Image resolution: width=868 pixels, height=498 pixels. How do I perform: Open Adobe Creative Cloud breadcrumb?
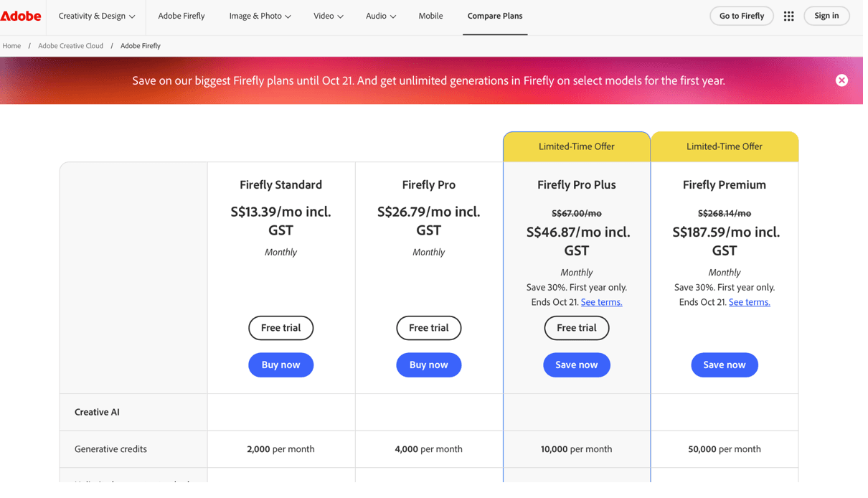point(70,46)
